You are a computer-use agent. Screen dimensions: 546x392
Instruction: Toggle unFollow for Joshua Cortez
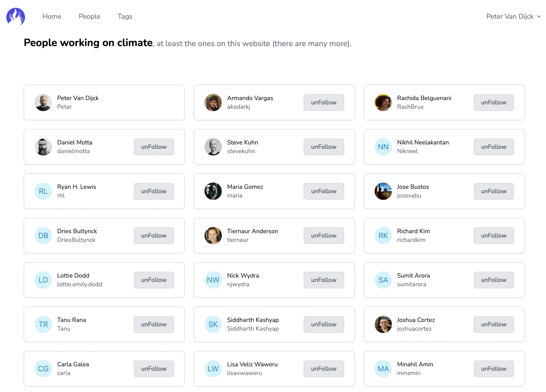click(493, 324)
